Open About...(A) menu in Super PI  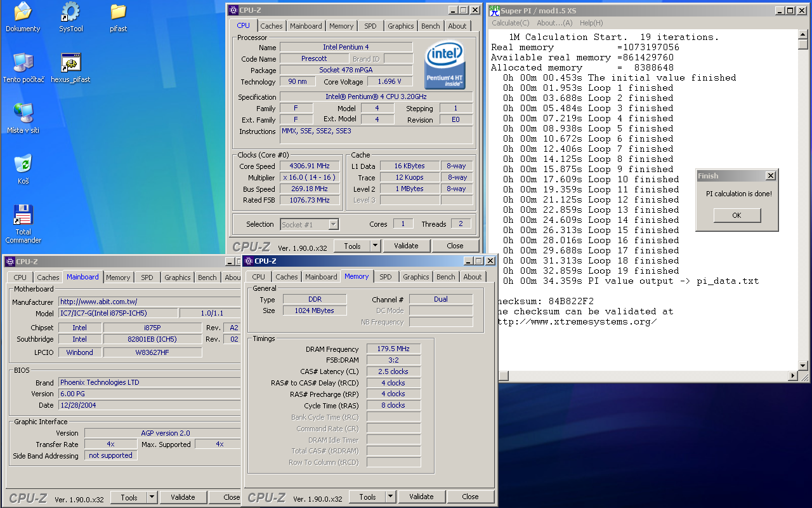click(x=554, y=23)
